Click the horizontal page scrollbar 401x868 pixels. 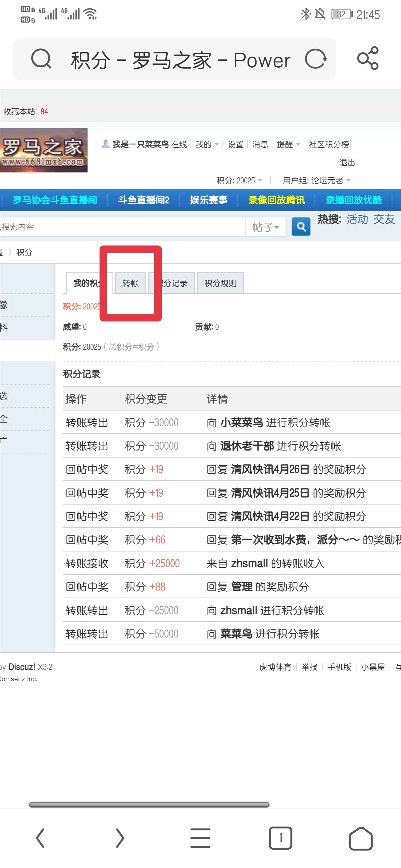149,804
